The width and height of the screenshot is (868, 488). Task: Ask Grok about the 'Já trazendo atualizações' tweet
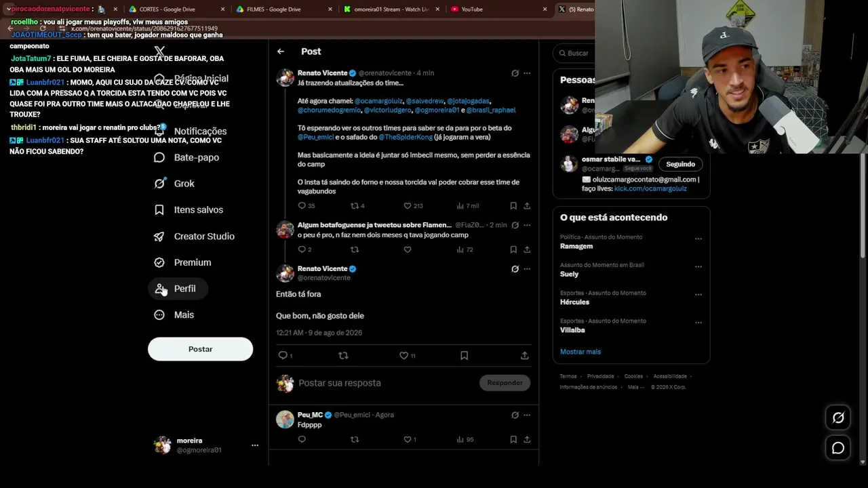coord(515,73)
